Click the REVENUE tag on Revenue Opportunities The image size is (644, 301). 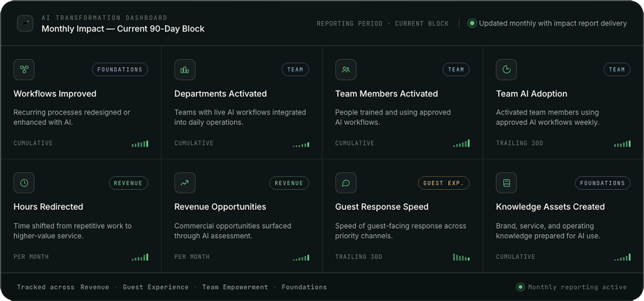[289, 183]
